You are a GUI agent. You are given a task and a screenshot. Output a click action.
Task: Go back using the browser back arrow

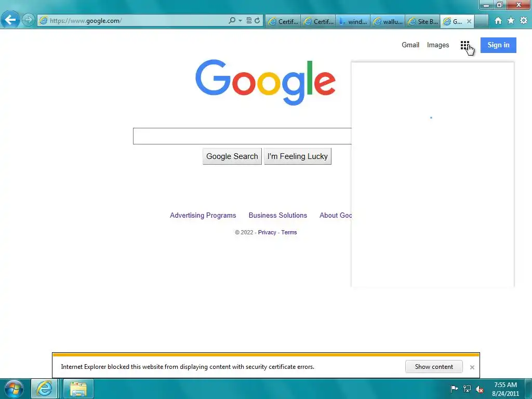tap(10, 20)
